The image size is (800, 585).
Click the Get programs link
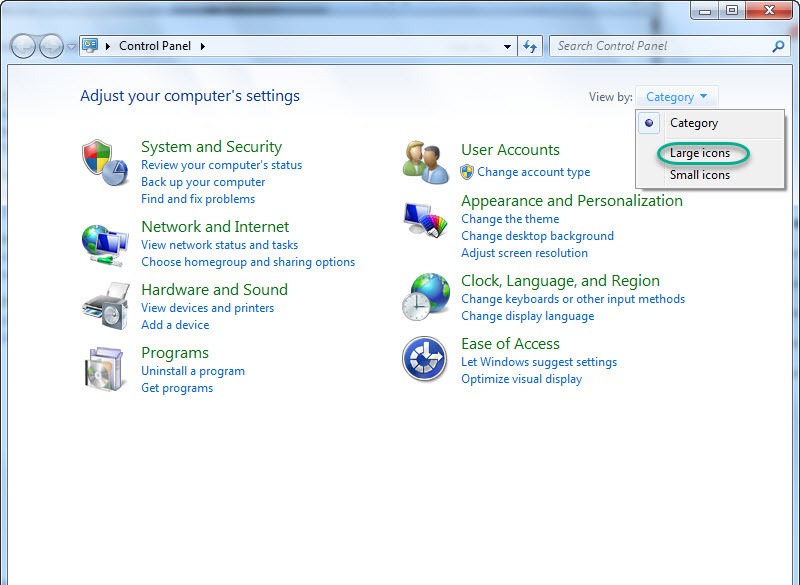[177, 388]
